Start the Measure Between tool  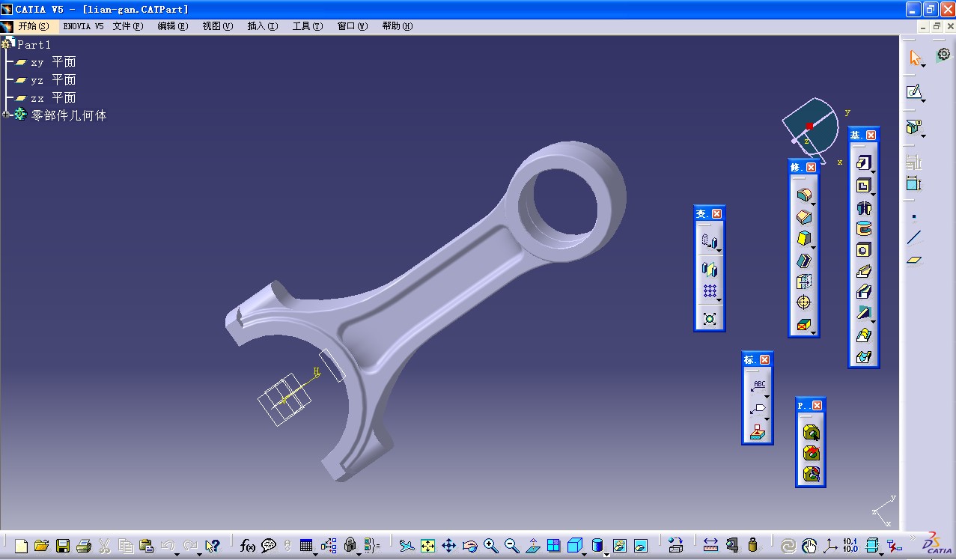click(710, 546)
